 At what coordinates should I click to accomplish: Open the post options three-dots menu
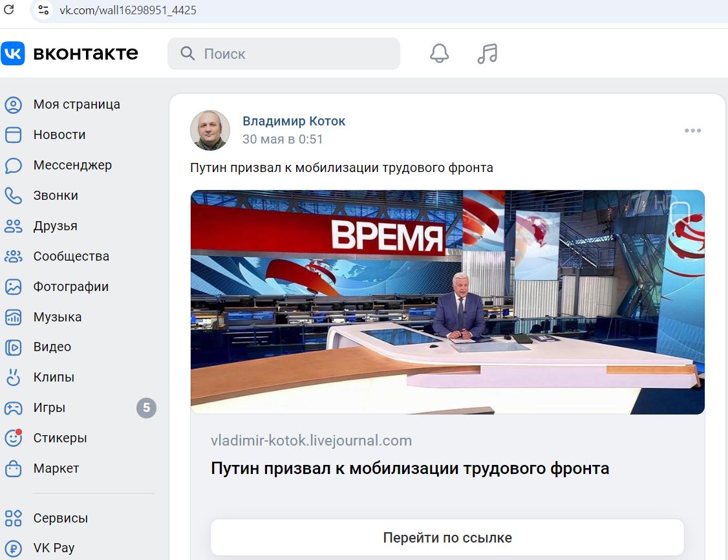coord(692,131)
